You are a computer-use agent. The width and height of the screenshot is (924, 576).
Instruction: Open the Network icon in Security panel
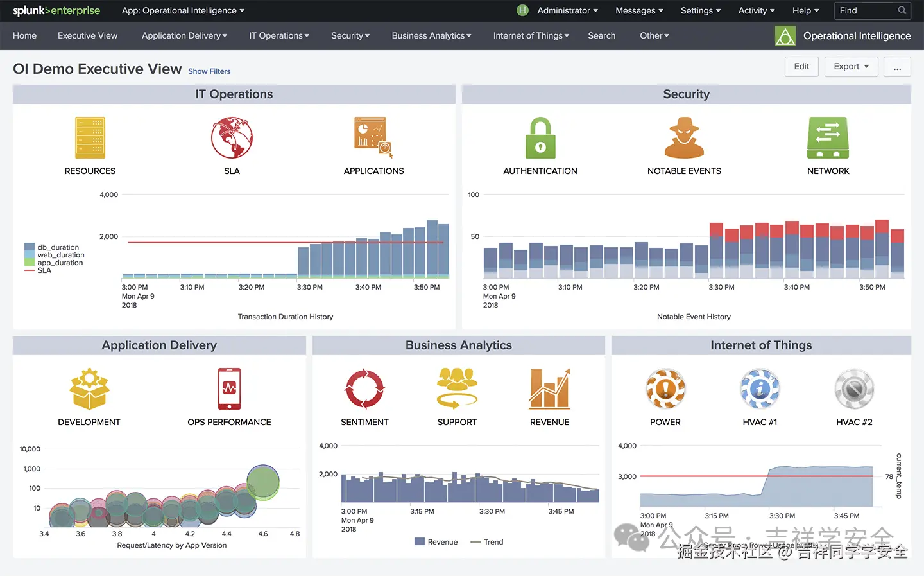[828, 137]
